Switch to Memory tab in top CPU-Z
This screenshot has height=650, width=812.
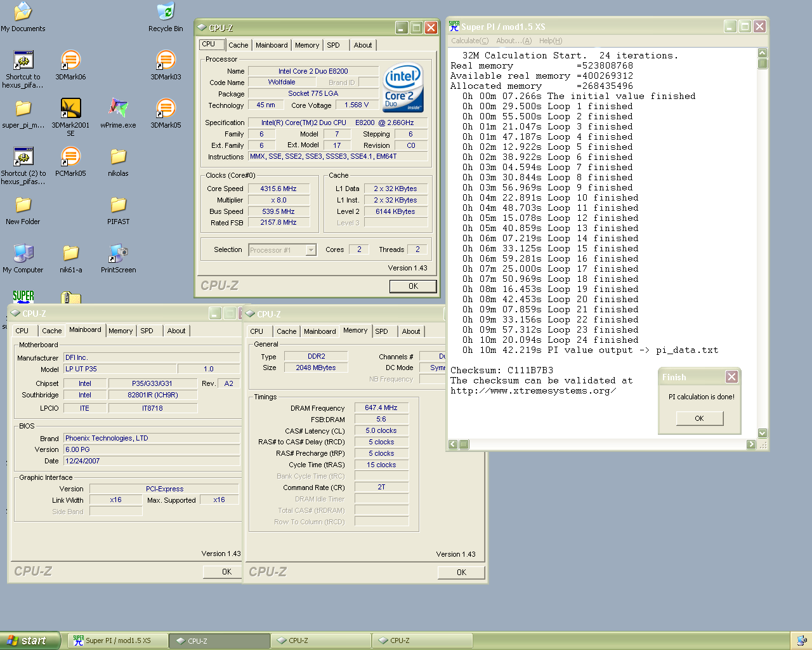point(307,45)
